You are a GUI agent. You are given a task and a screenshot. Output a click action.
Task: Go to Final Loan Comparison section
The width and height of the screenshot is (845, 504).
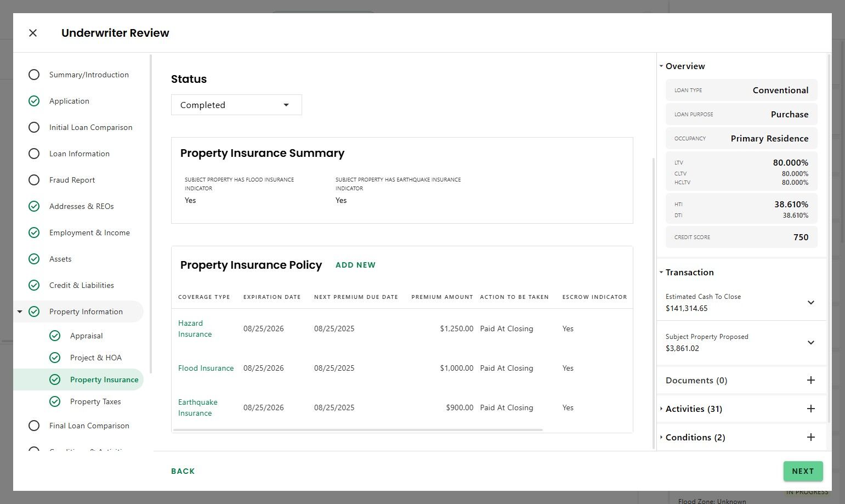click(89, 426)
